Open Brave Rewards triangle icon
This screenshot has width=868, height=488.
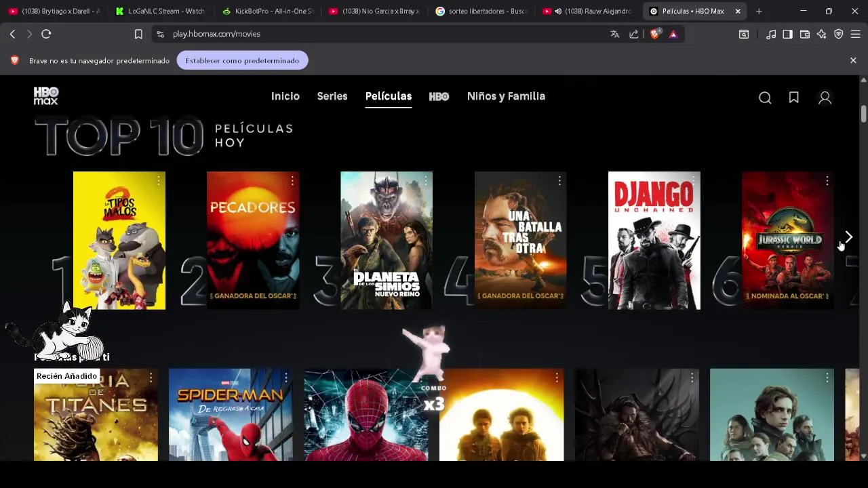coord(673,34)
